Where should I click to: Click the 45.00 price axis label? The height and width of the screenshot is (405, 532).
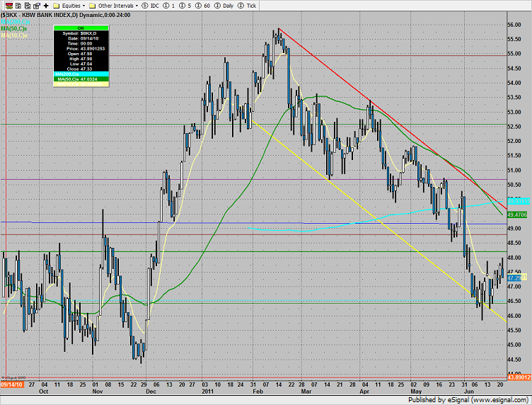(x=514, y=345)
